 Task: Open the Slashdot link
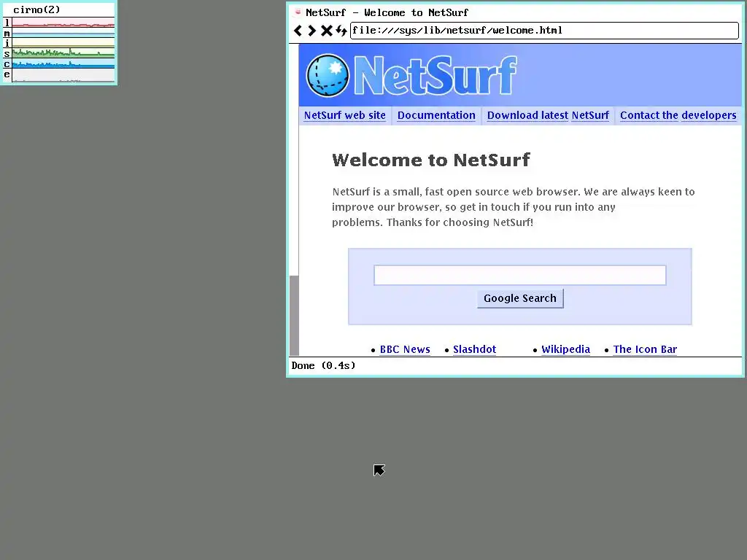pos(474,349)
